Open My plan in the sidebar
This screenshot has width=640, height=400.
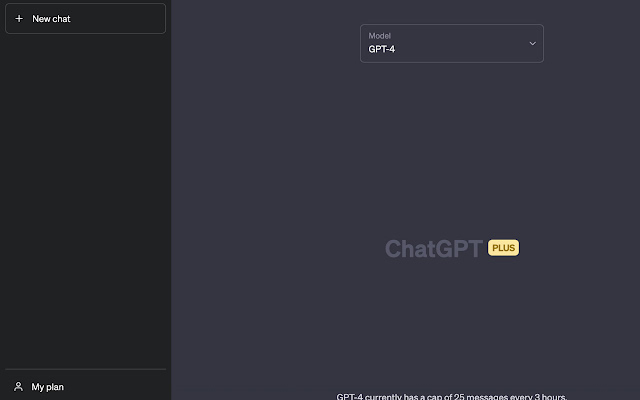[85, 387]
